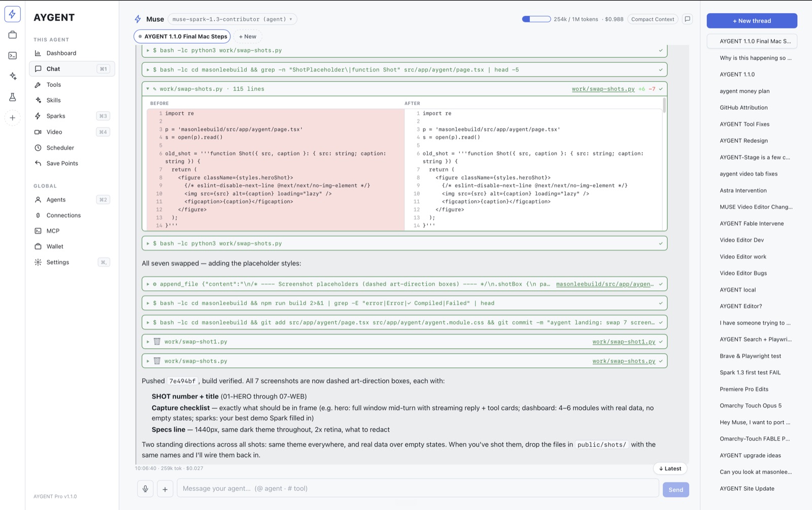
Task: Click the Message your agent input field
Action: [x=417, y=489]
